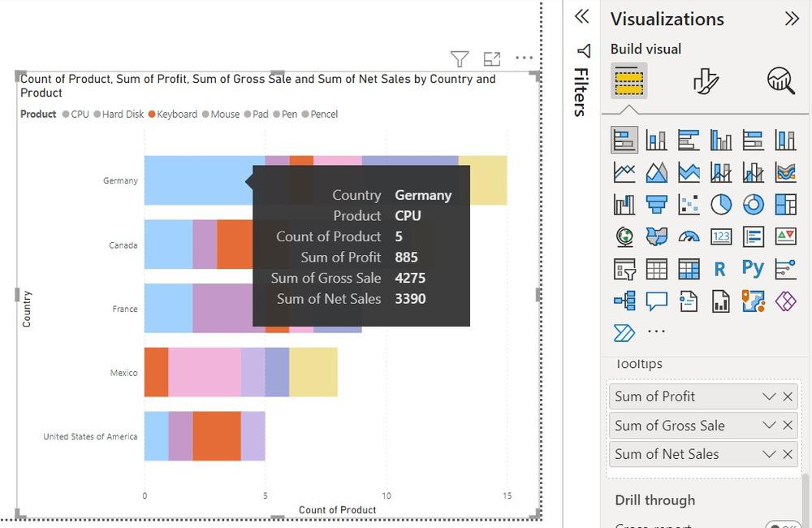Collapse the Visualizations pane with double chevron
The image size is (812, 528).
[792, 19]
